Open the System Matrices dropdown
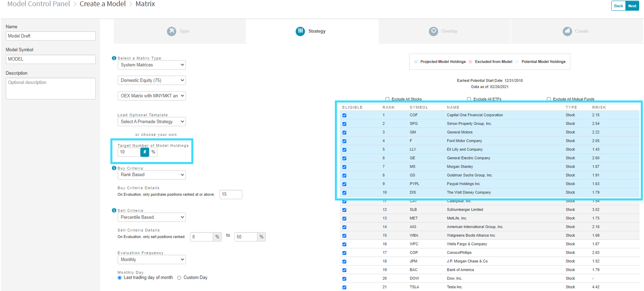The height and width of the screenshot is (291, 644). (x=151, y=65)
